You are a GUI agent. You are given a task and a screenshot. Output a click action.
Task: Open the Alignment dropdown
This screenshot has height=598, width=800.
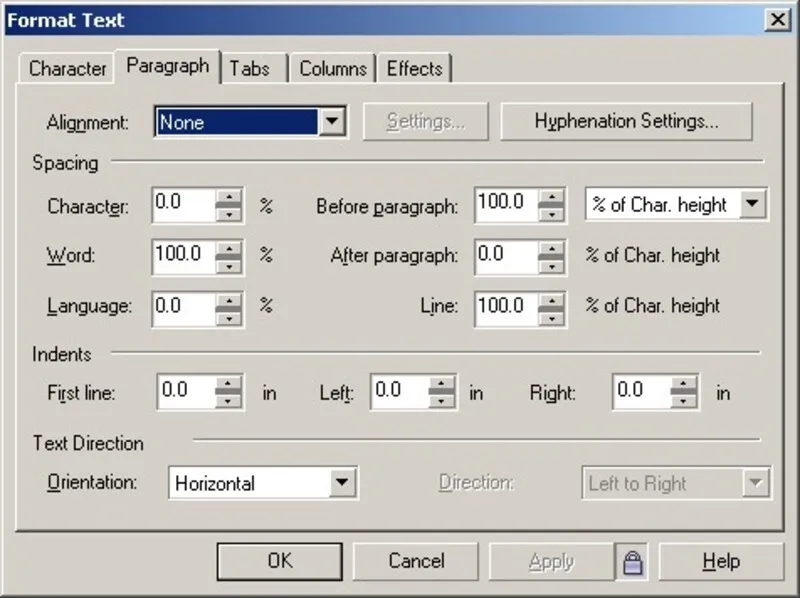pos(334,121)
